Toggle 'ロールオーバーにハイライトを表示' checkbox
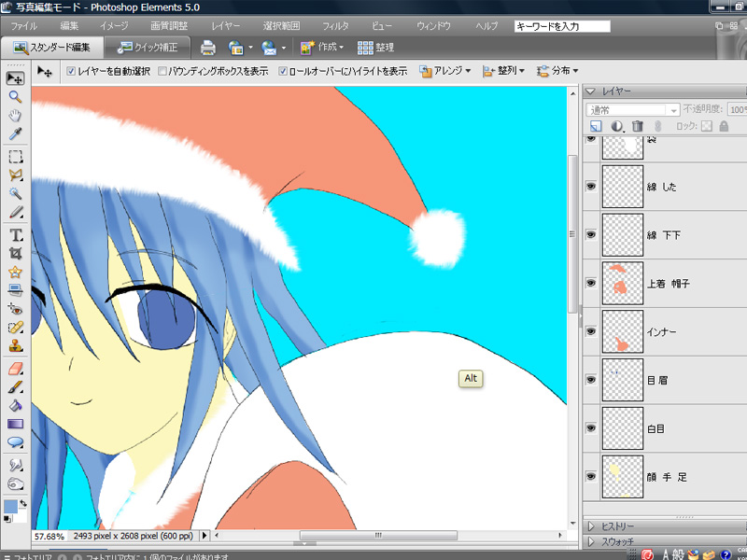This screenshot has width=747, height=560. coord(283,72)
